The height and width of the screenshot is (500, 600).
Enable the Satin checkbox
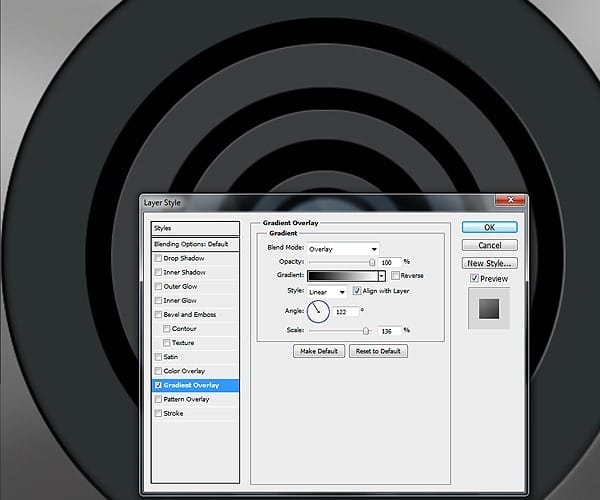pyautogui.click(x=158, y=357)
